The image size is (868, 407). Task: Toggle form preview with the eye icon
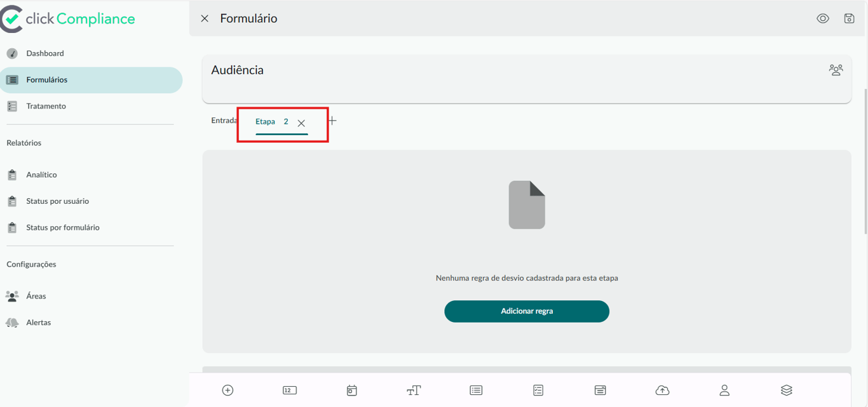[823, 18]
